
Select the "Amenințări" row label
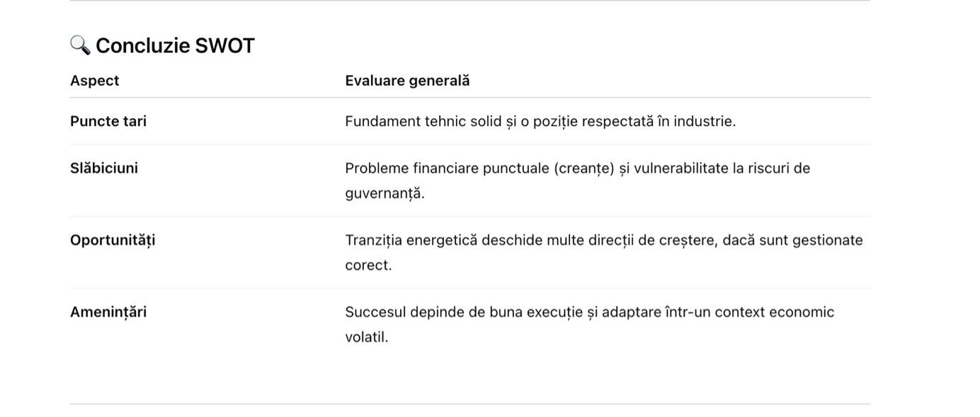pyautogui.click(x=108, y=312)
